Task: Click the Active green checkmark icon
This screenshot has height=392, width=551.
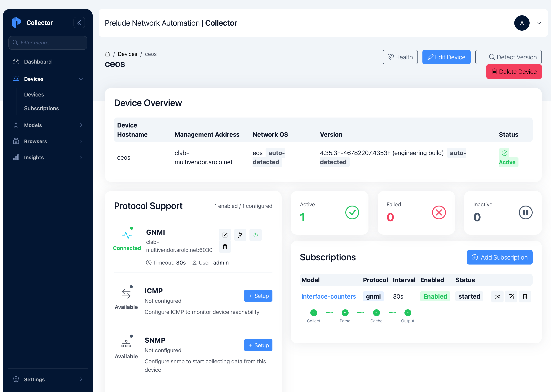Action: pyautogui.click(x=352, y=212)
